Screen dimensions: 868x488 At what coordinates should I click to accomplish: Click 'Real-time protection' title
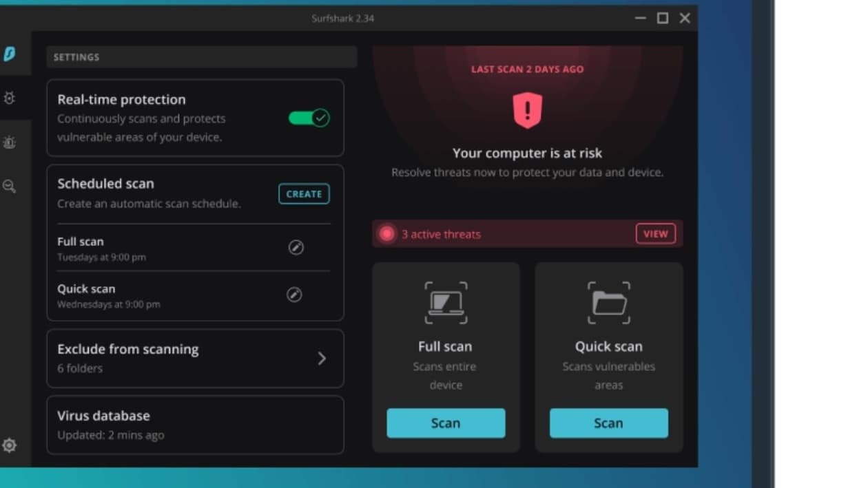[x=121, y=100]
